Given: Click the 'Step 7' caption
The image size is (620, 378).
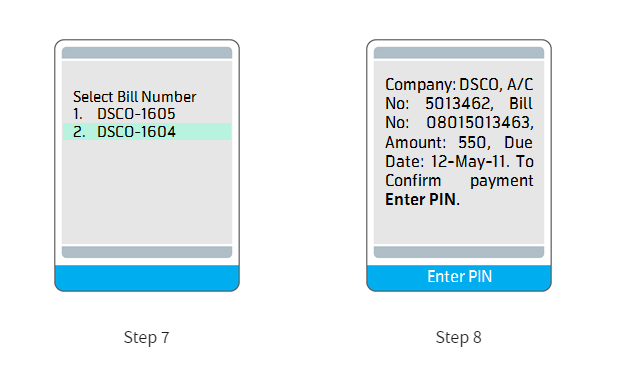Looking at the screenshot, I should point(146,338).
